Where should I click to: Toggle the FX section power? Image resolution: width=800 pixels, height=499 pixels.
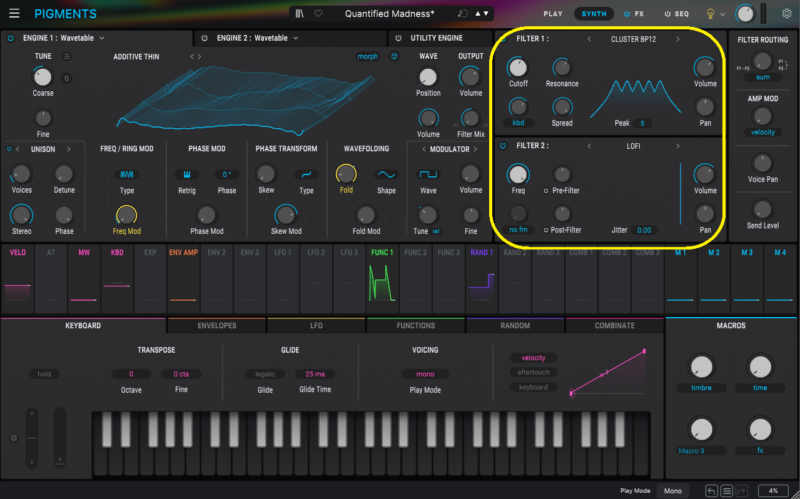pyautogui.click(x=627, y=14)
